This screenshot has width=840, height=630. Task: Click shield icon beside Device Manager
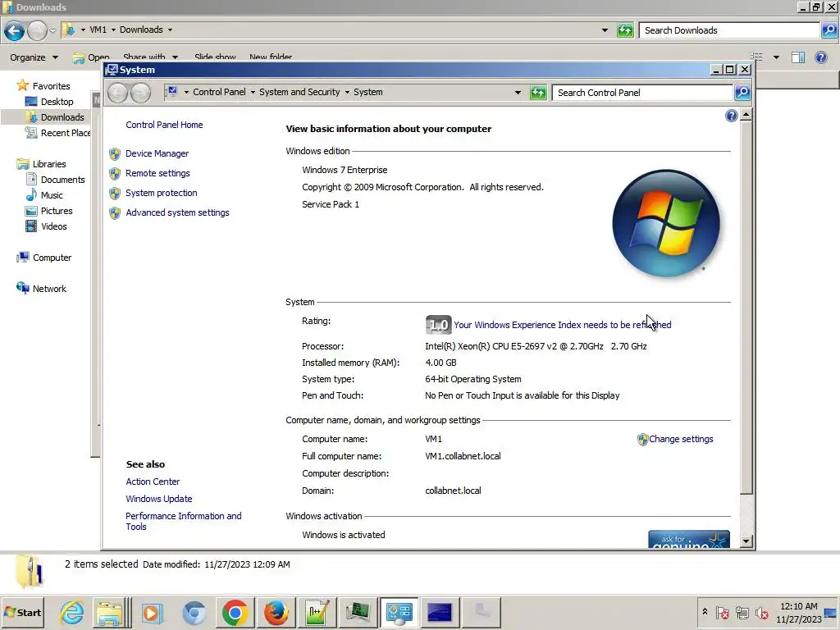[x=115, y=154]
